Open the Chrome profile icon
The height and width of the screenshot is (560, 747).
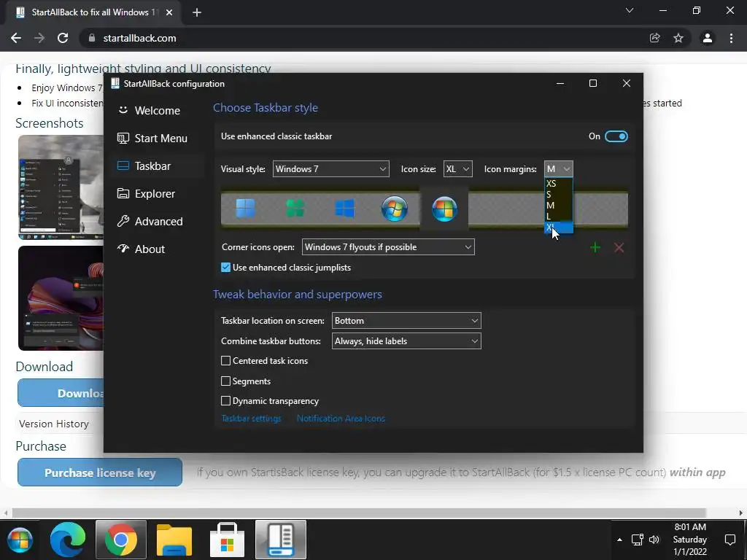[x=708, y=38]
